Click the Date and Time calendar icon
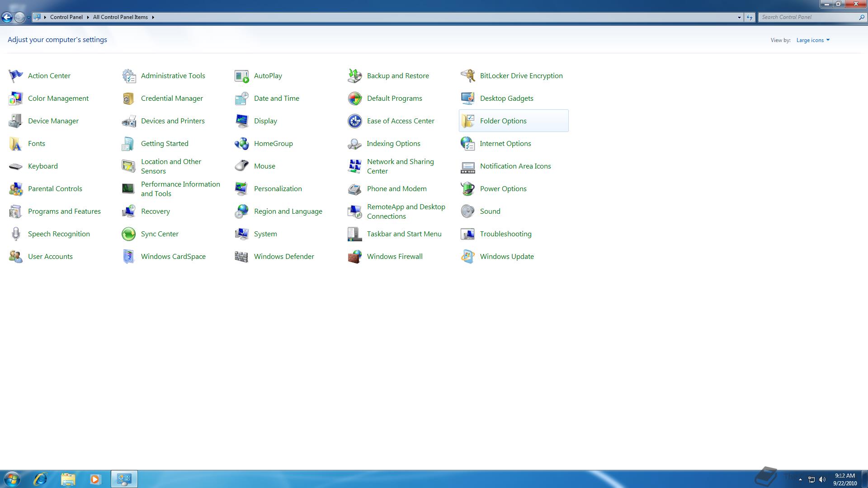This screenshot has width=868, height=488. pos(242,98)
